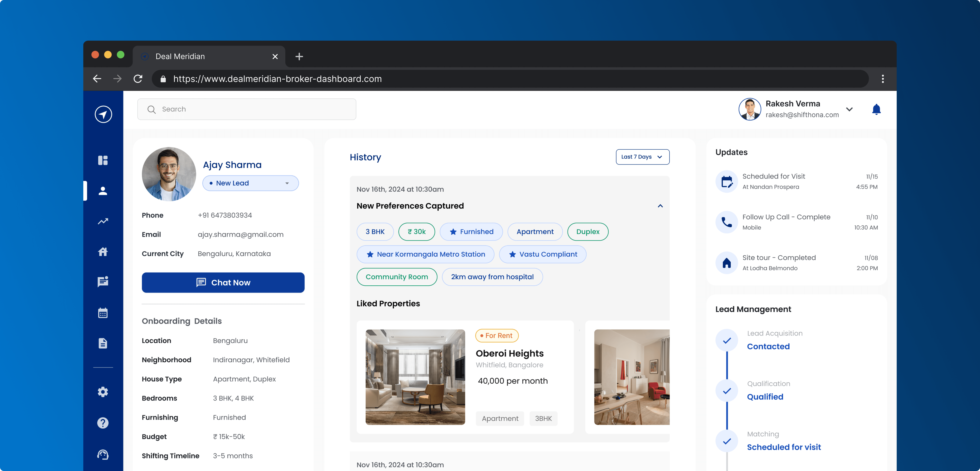Open the properties house icon in sidebar
The width and height of the screenshot is (980, 471).
103,252
